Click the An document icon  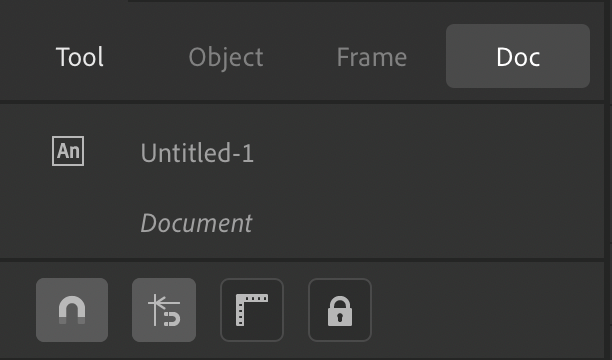(x=68, y=151)
